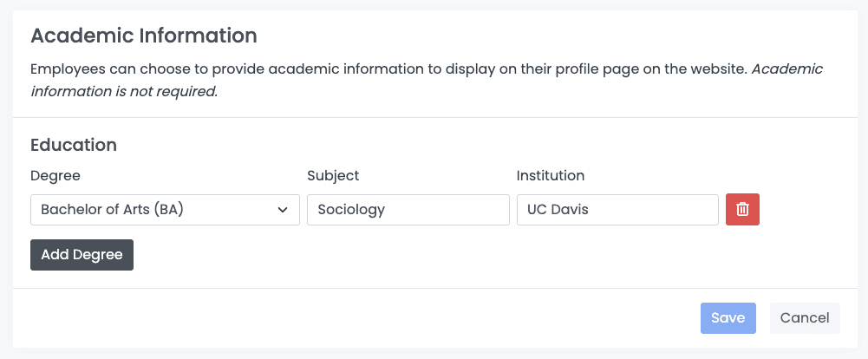
Task: Focus the Subject field containing Sociology
Action: tap(408, 209)
